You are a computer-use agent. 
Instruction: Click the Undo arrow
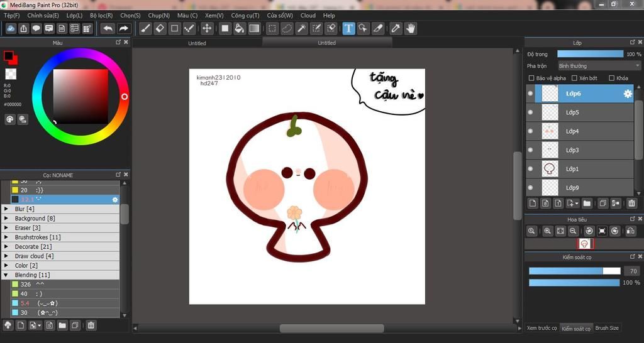pyautogui.click(x=108, y=28)
